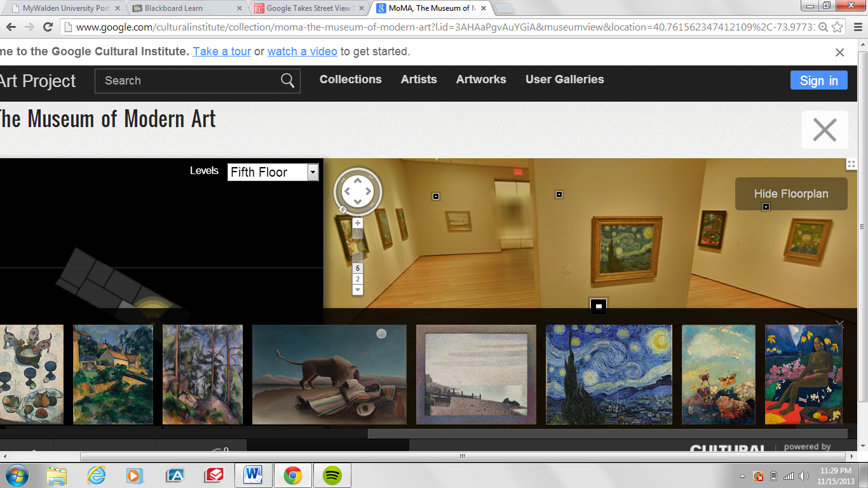Viewport: 868px width, 488px height.
Task: Open Artists menu
Action: [419, 79]
